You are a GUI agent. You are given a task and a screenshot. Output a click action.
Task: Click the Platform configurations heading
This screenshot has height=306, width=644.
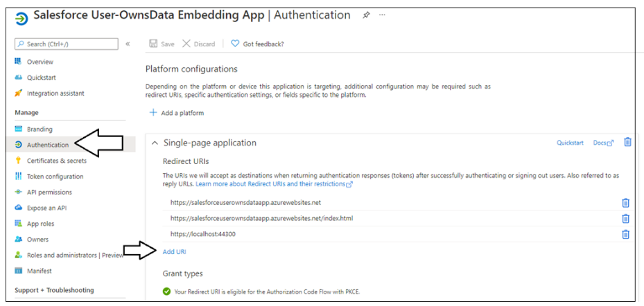191,69
